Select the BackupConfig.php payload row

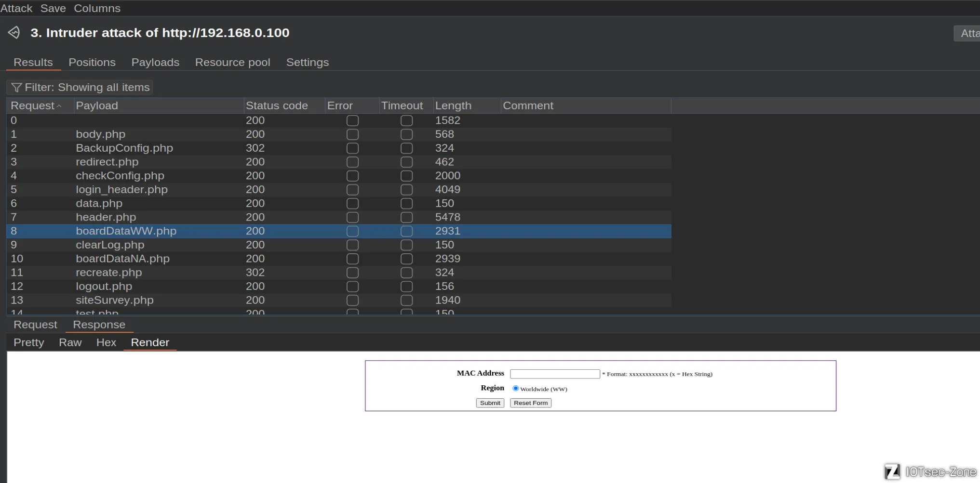pyautogui.click(x=339, y=148)
